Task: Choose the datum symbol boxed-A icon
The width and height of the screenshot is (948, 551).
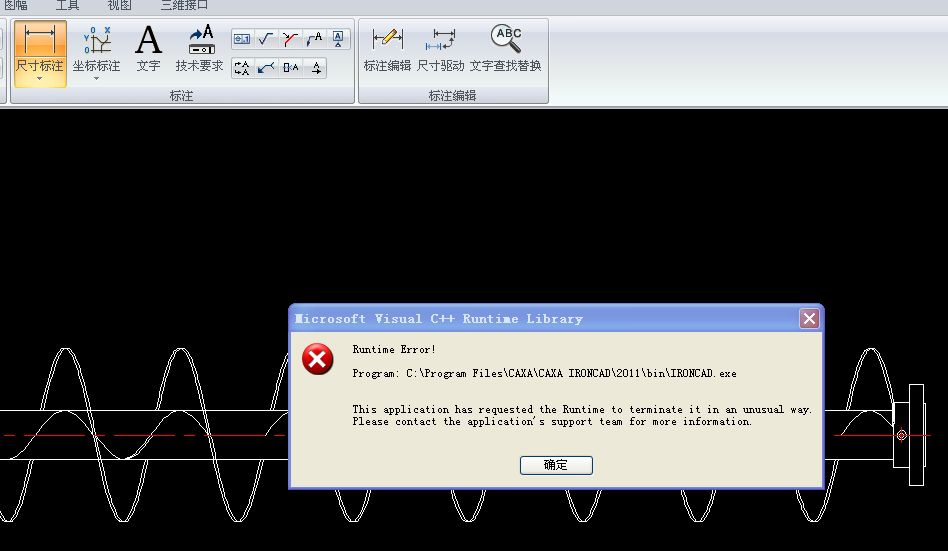Action: tap(338, 39)
